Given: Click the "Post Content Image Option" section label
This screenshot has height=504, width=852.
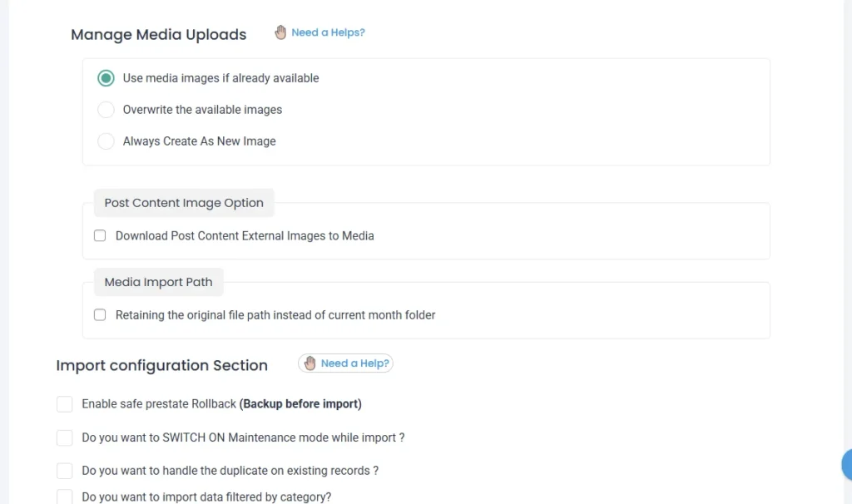Looking at the screenshot, I should (x=184, y=203).
